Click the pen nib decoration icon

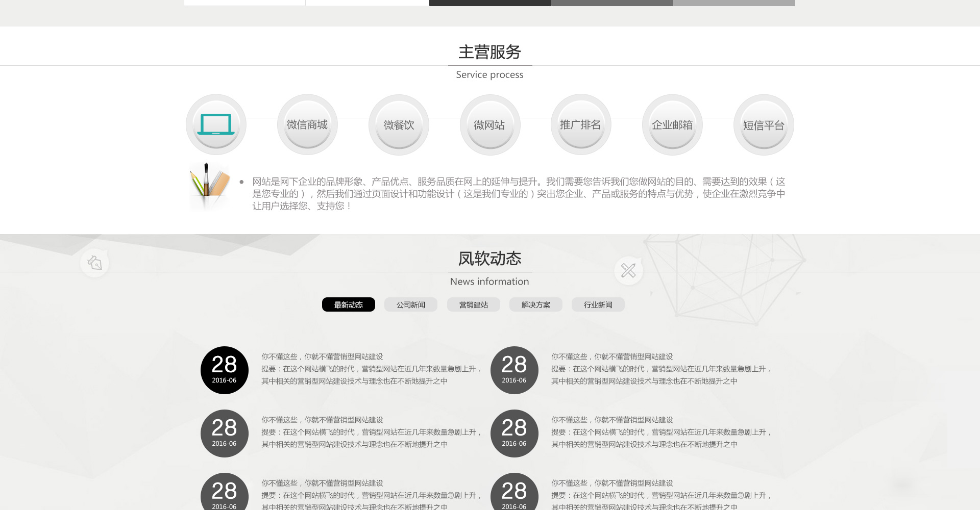pyautogui.click(x=95, y=263)
